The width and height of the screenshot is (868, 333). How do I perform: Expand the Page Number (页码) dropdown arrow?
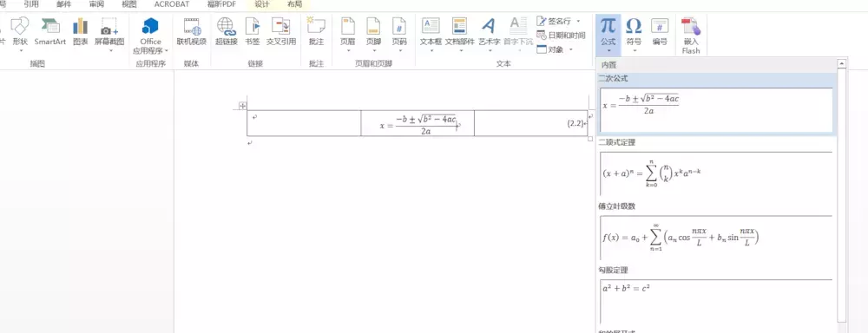(x=399, y=51)
